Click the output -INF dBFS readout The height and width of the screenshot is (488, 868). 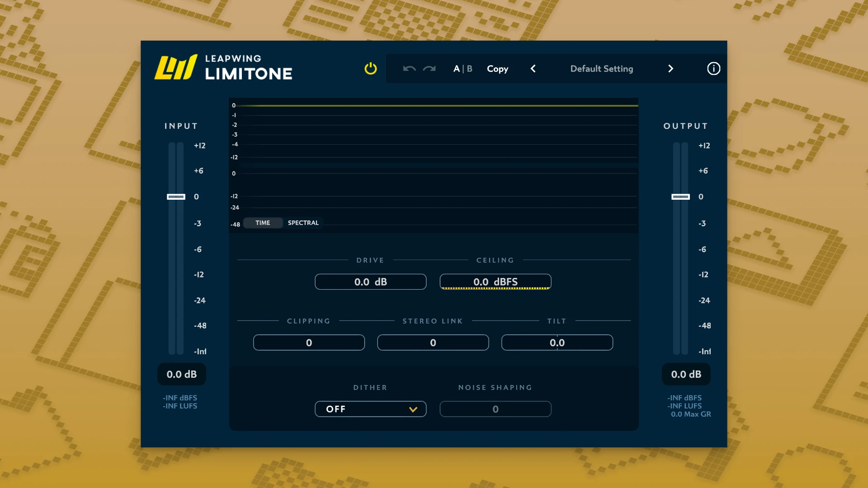click(684, 398)
